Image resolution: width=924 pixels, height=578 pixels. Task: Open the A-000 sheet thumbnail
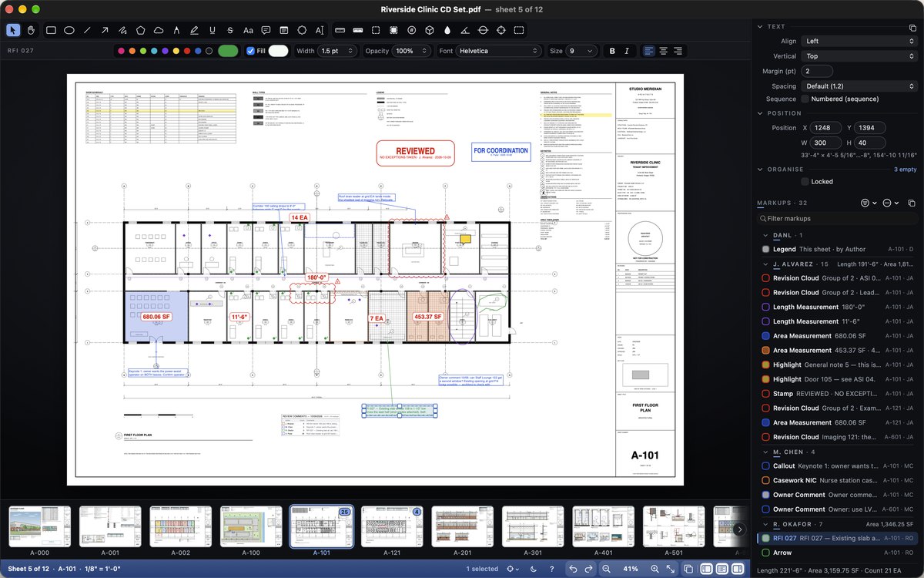click(x=38, y=527)
